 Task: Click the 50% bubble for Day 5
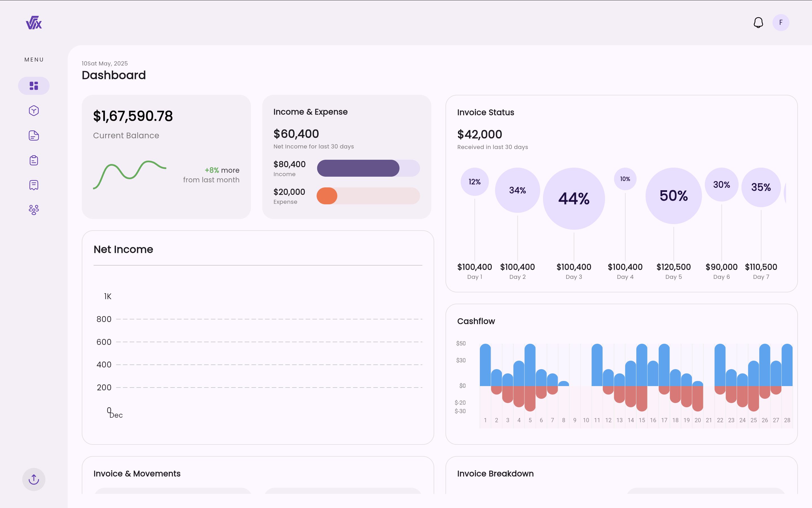(673, 196)
